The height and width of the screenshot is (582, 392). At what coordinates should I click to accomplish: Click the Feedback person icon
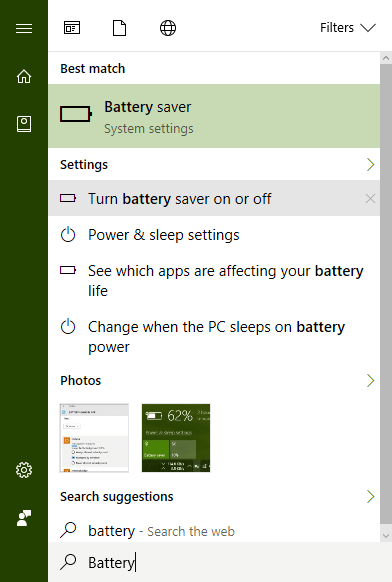pyautogui.click(x=24, y=518)
